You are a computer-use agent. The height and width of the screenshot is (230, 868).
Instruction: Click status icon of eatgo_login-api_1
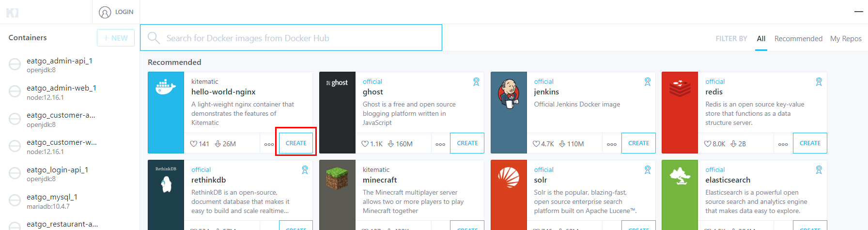(x=15, y=173)
